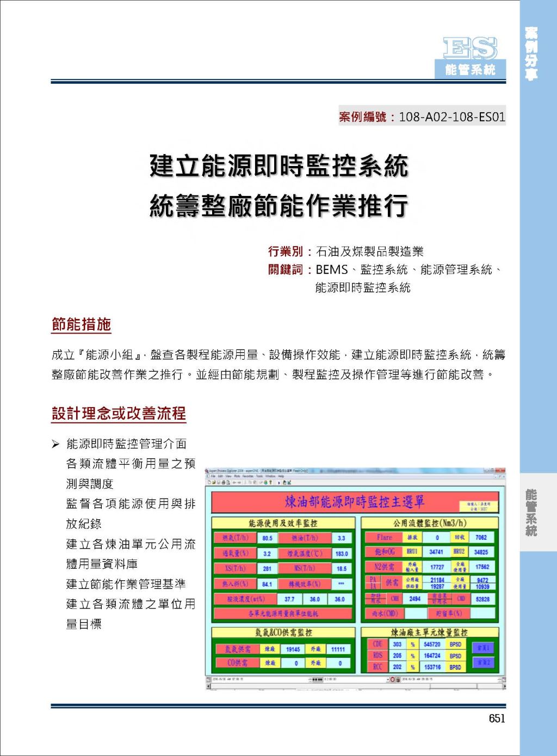557x756 pixels.
Task: Click the Open folder toolbar icon
Action: pyautogui.click(x=214, y=482)
